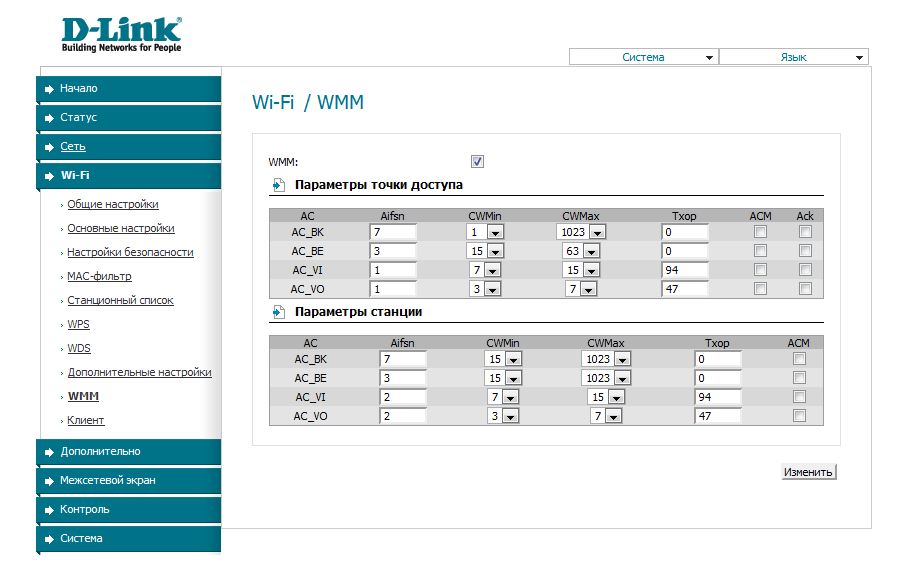Open the Статус menu section
The height and width of the screenshot is (574, 909).
tap(129, 118)
